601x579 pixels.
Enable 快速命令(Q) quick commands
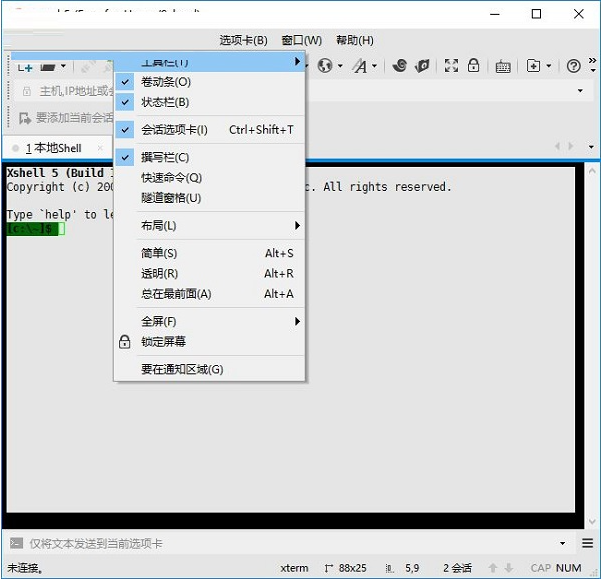209,178
